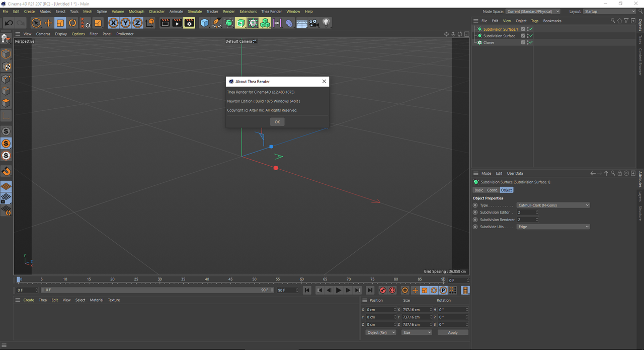
Task: Open the viewport Cameras menu
Action: [x=43, y=34]
